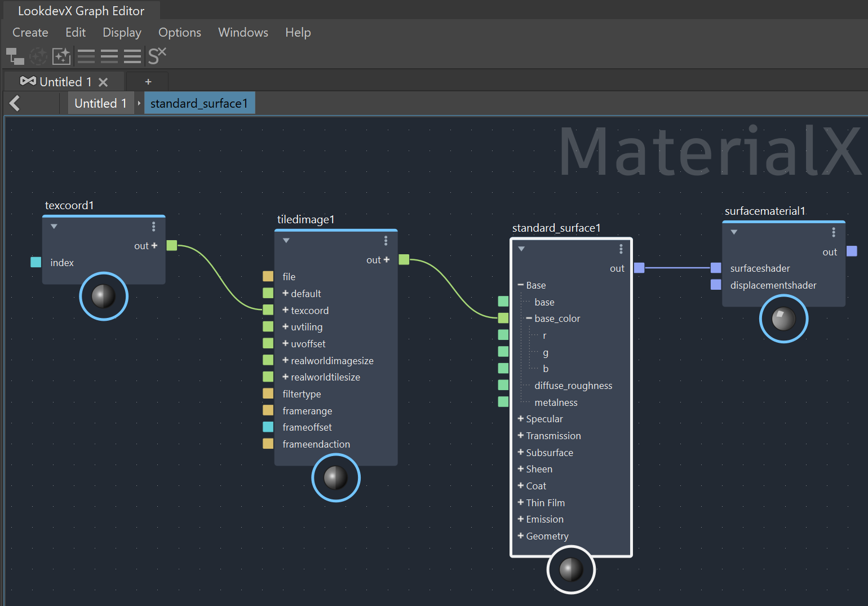
Task: Expand the tiledimage1 out plus
Action: point(387,260)
